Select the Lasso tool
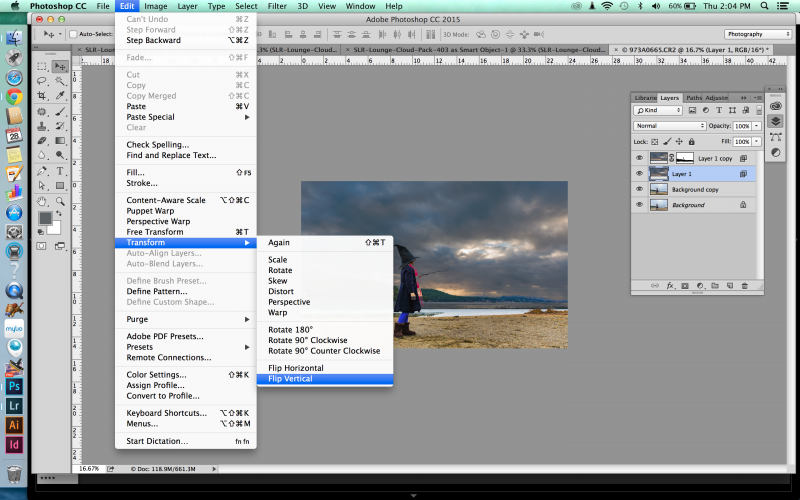Image resolution: width=800 pixels, height=500 pixels. 42,81
